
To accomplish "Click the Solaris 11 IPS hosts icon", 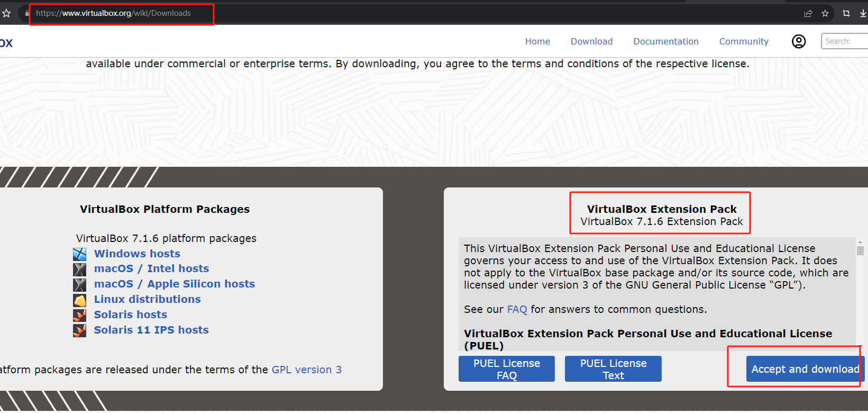I will click(x=80, y=331).
